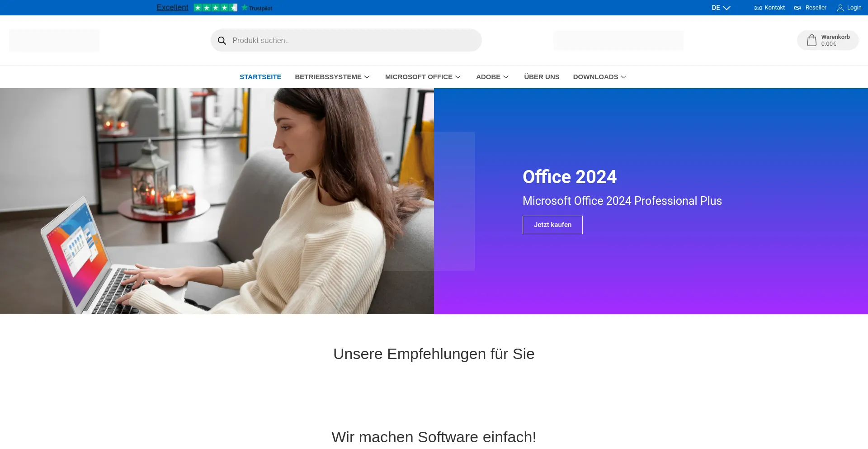Image resolution: width=868 pixels, height=449 pixels.
Task: Click the Warenkorb cart button
Action: click(x=828, y=40)
